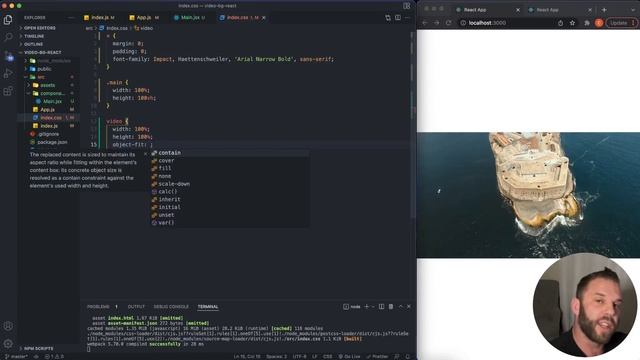Change CSS language mode in status bar
Image resolution: width=640 pixels, height=360 pixels.
pos(328,356)
